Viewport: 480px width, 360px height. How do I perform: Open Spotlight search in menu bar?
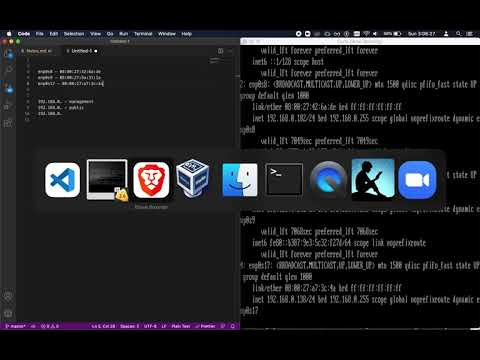pyautogui.click(x=459, y=34)
